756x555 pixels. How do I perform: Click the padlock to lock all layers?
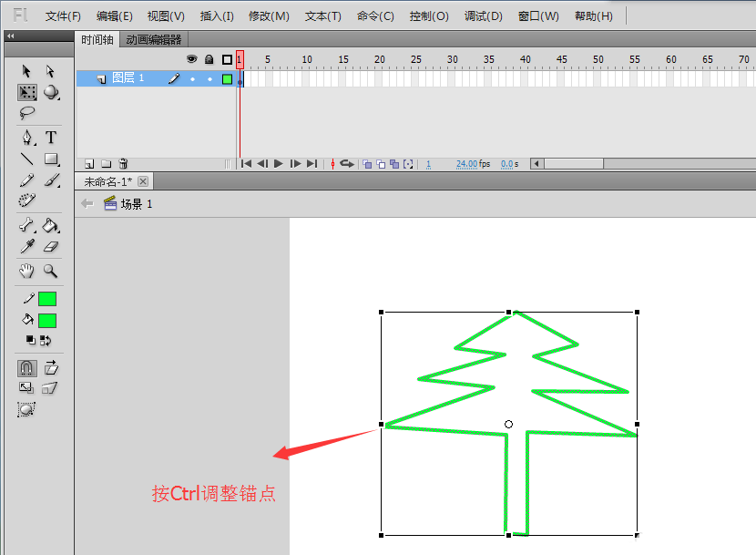coord(209,59)
